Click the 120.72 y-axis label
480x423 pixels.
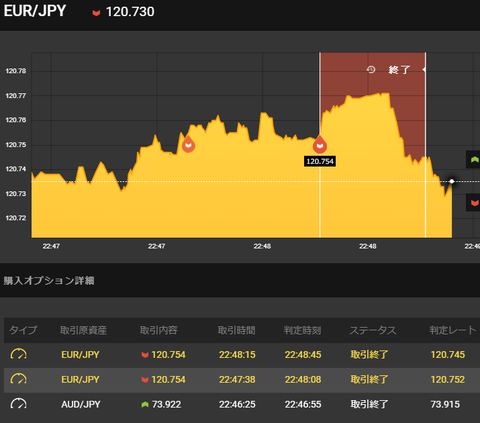click(x=16, y=218)
